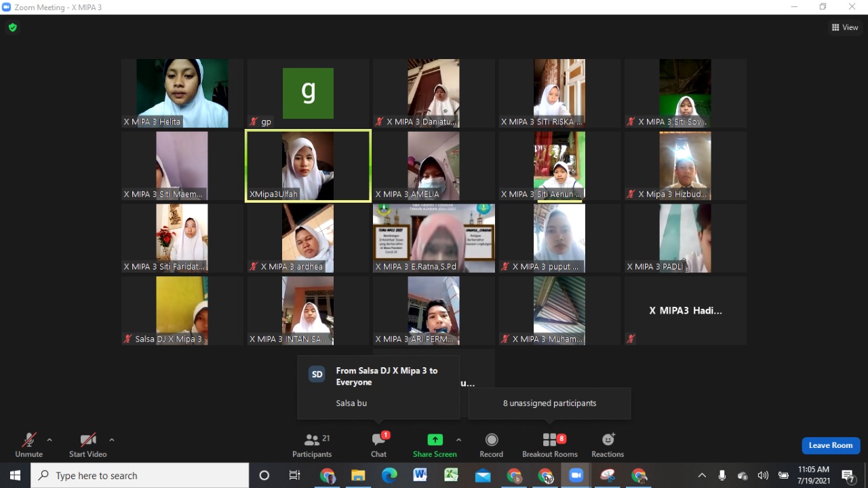Expand video options arrow beside Start Video
The height and width of the screenshot is (488, 868).
tap(112, 440)
